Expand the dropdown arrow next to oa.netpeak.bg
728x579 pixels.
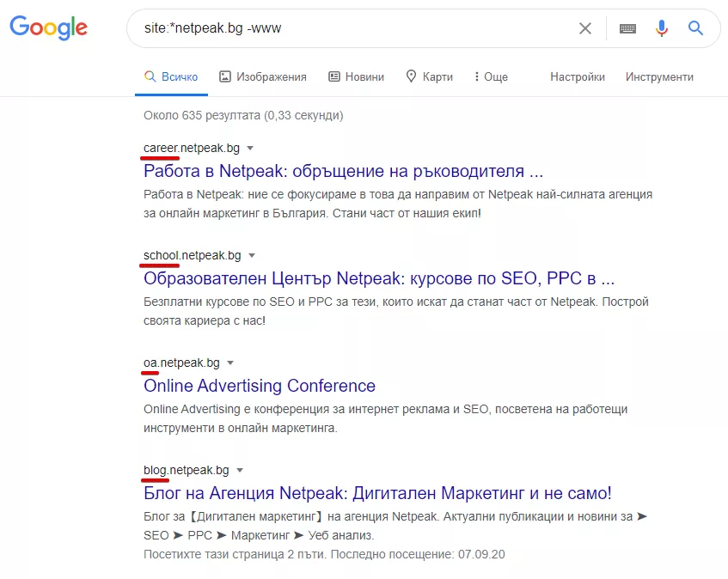point(230,363)
